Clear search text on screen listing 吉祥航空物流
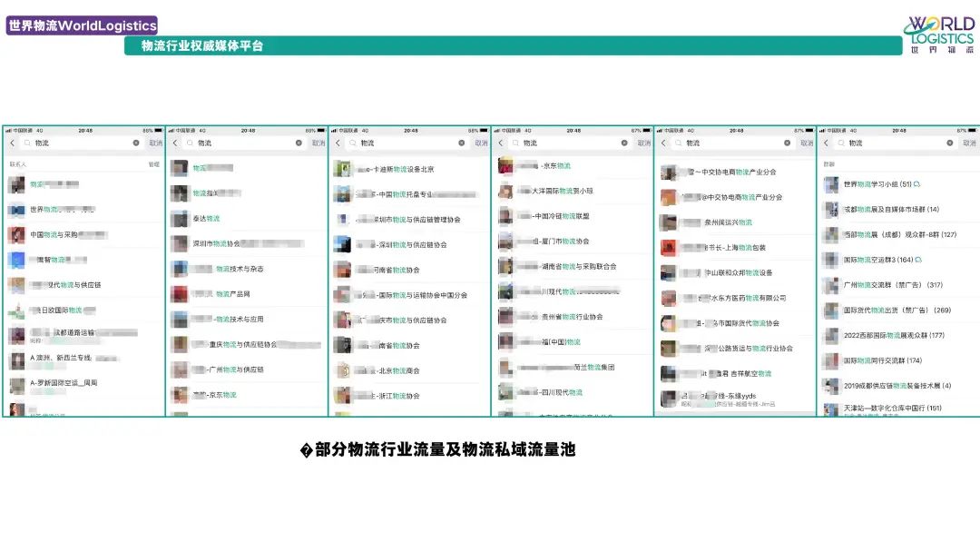980x552 pixels. 787,143
